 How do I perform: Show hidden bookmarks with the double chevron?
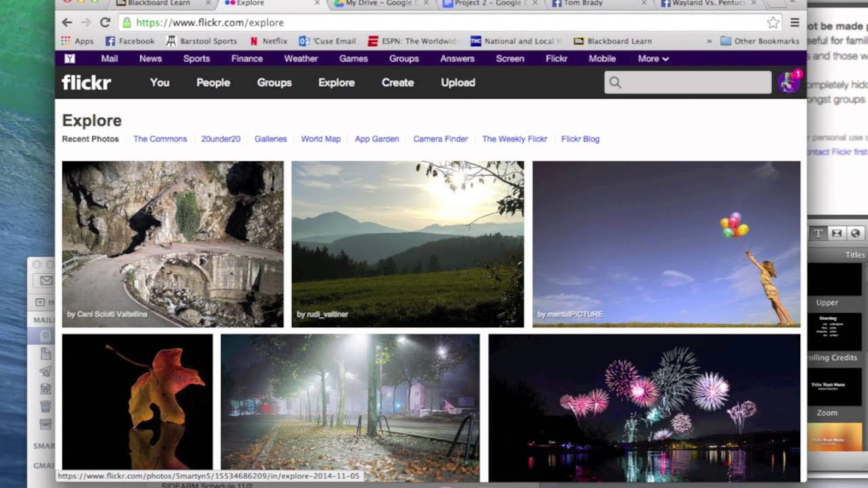click(709, 41)
